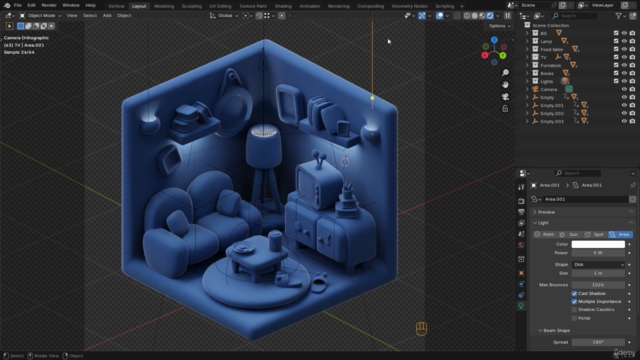Hide the Lamp collection in viewport
The height and width of the screenshot is (360, 640).
coord(624,41)
